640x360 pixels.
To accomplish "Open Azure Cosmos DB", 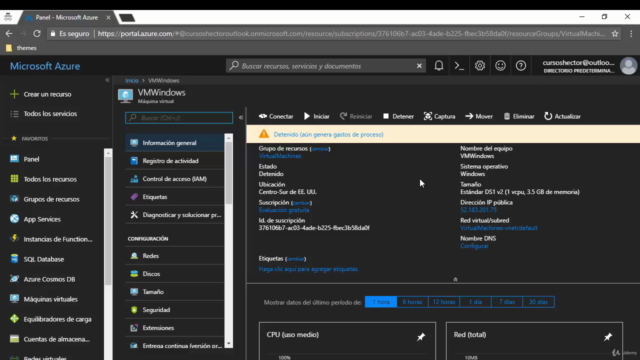I will [x=42, y=279].
